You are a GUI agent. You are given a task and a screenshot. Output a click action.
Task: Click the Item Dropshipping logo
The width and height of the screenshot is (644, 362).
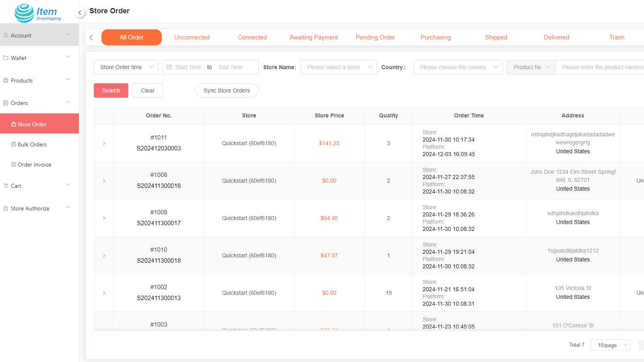tap(35, 12)
